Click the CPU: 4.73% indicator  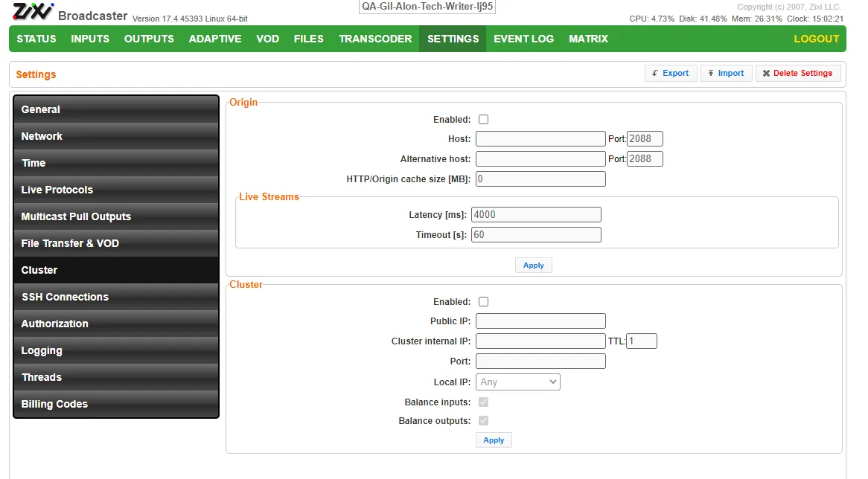point(651,19)
